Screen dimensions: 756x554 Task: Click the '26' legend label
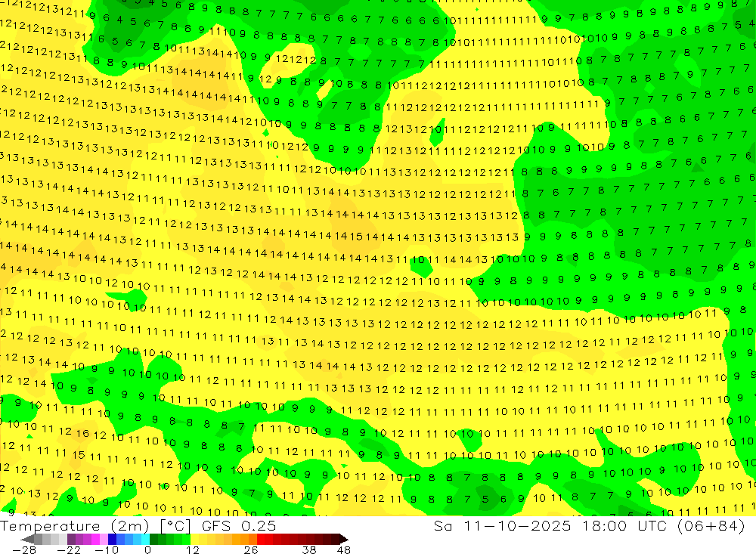pyautogui.click(x=251, y=550)
